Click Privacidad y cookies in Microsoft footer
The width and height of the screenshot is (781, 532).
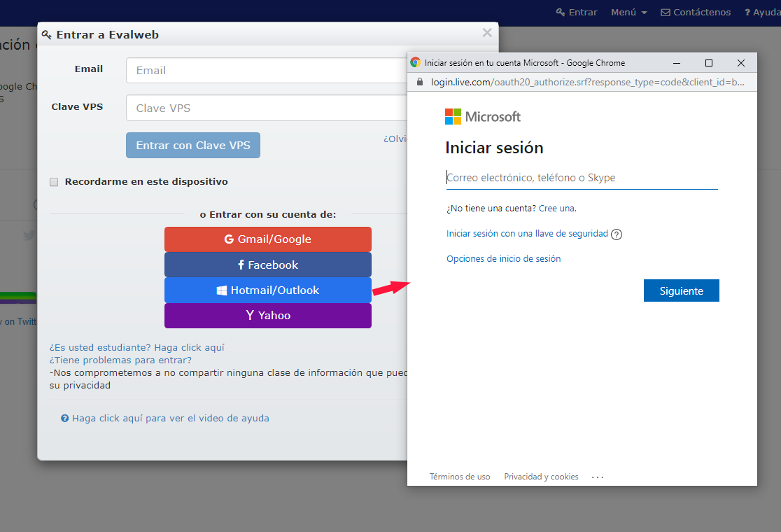click(x=542, y=477)
